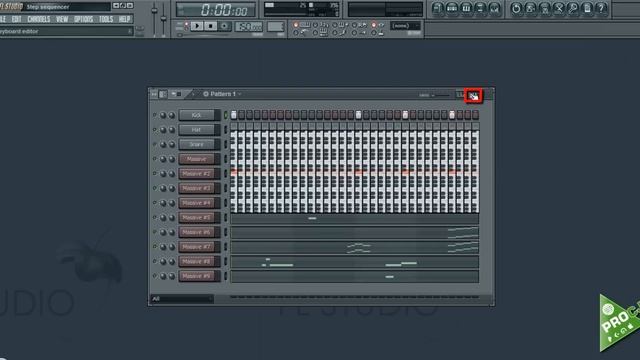The width and height of the screenshot is (640, 360).
Task: Open the HELP menu
Action: pyautogui.click(x=124, y=19)
